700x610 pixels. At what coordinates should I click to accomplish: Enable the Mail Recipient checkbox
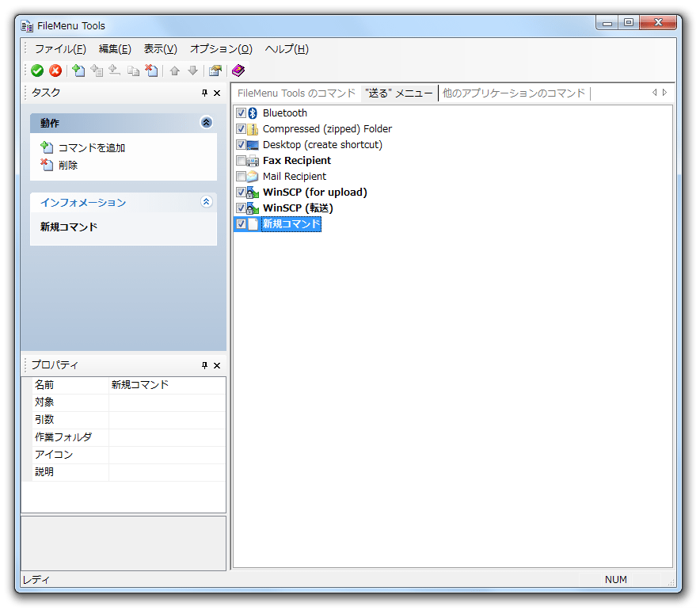[241, 177]
